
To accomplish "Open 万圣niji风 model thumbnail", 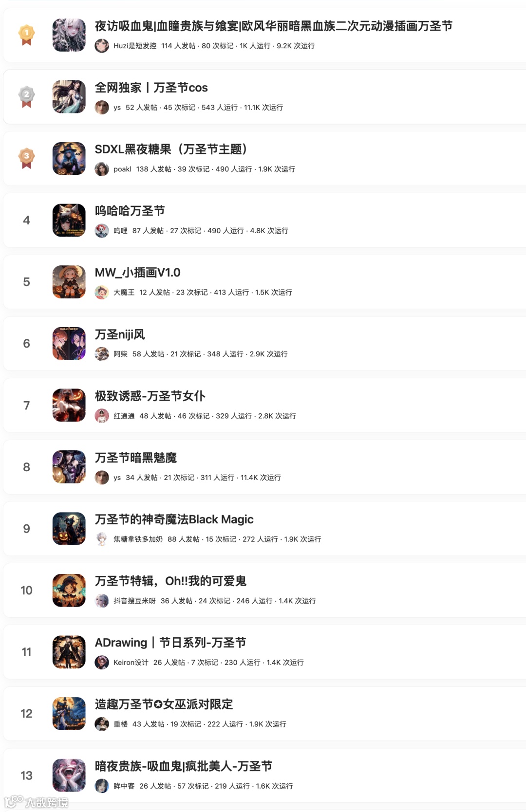I will [x=69, y=344].
